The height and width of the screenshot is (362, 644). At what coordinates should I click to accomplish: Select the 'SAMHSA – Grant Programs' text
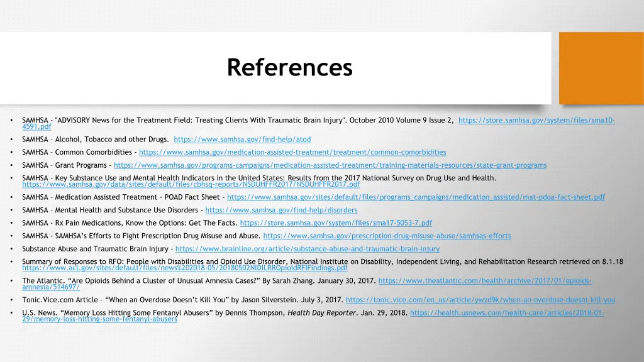pos(65,165)
